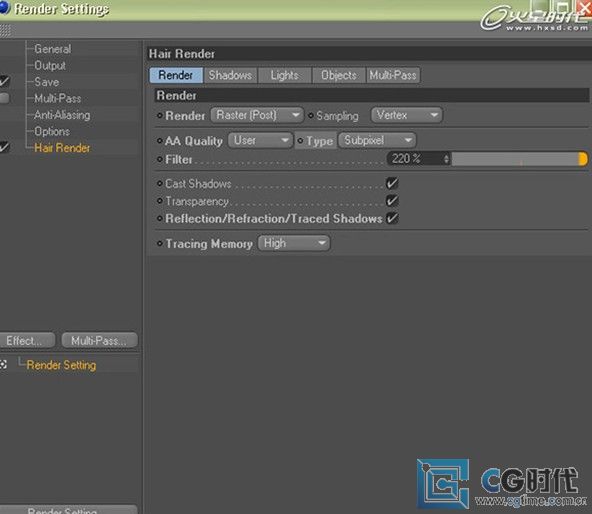This screenshot has width=592, height=514.
Task: Switch to the Objects tab
Action: 339,75
